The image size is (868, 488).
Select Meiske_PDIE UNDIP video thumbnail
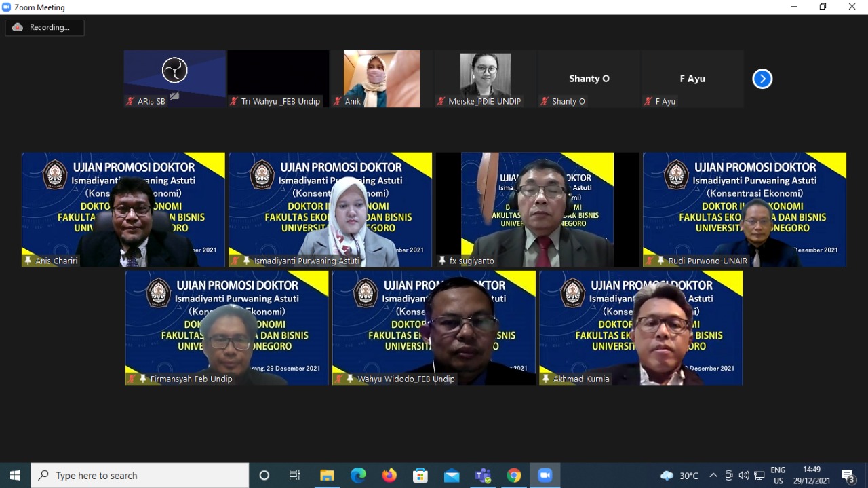tap(485, 78)
